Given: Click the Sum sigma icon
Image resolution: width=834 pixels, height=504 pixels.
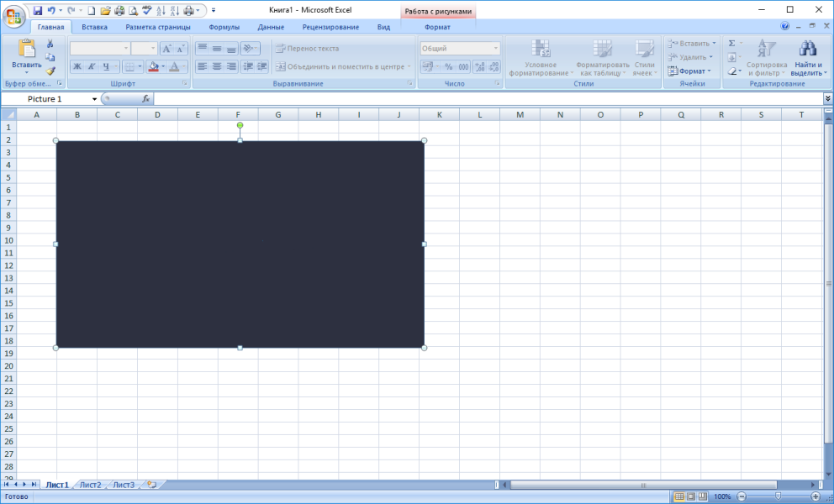Looking at the screenshot, I should pos(732,44).
